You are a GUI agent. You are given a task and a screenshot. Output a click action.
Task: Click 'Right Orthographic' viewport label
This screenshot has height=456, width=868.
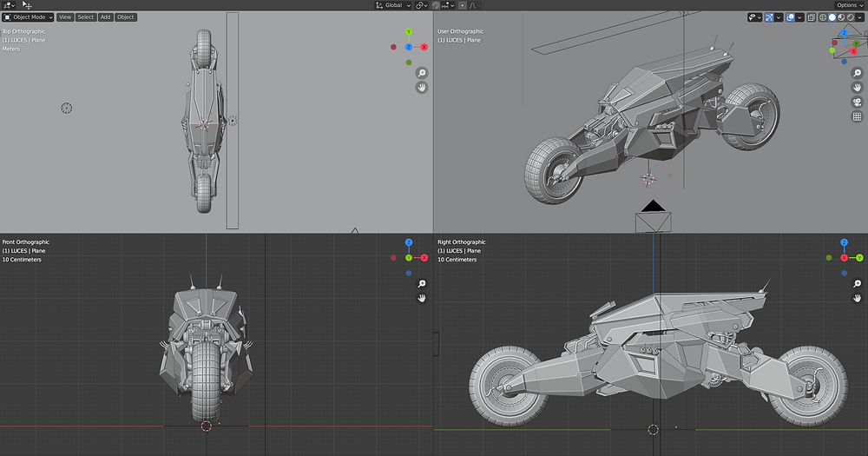462,242
